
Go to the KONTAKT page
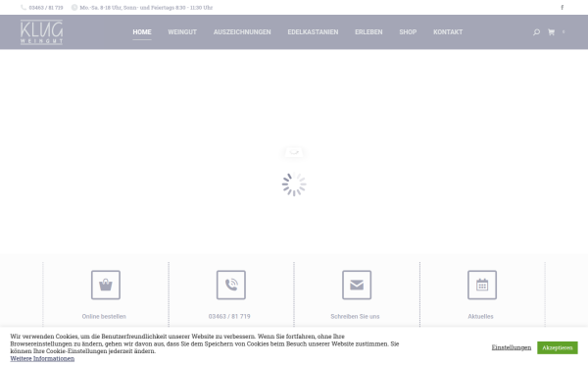pyautogui.click(x=448, y=32)
